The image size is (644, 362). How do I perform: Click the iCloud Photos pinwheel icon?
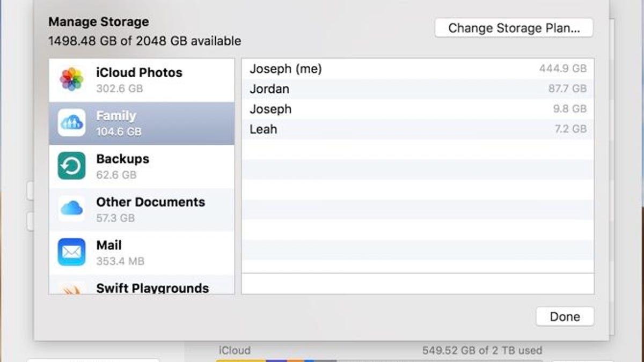(71, 79)
